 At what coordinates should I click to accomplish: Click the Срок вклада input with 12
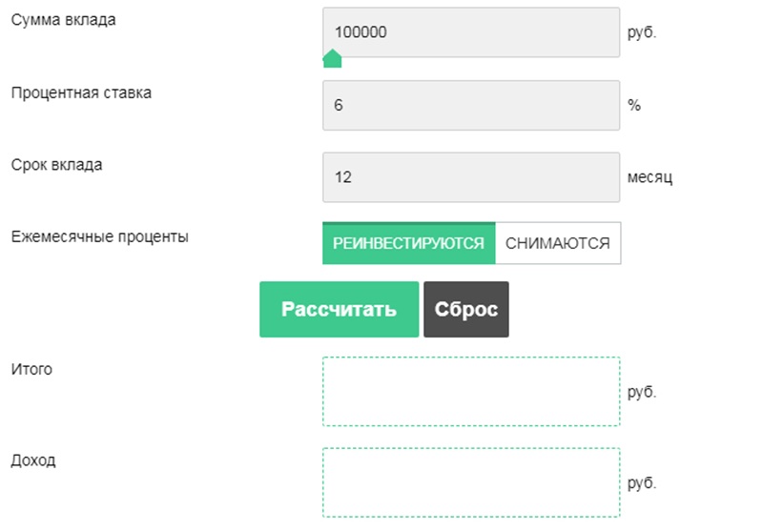tap(471, 177)
